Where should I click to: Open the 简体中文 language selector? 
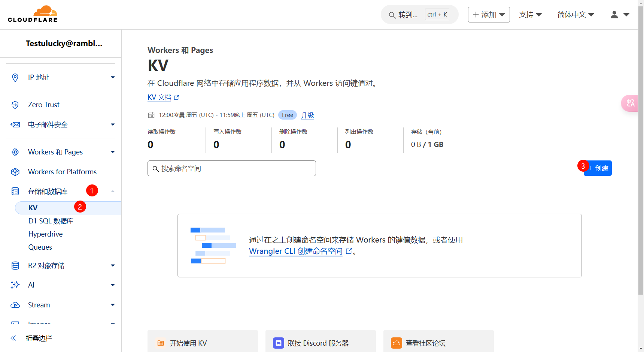click(x=576, y=15)
